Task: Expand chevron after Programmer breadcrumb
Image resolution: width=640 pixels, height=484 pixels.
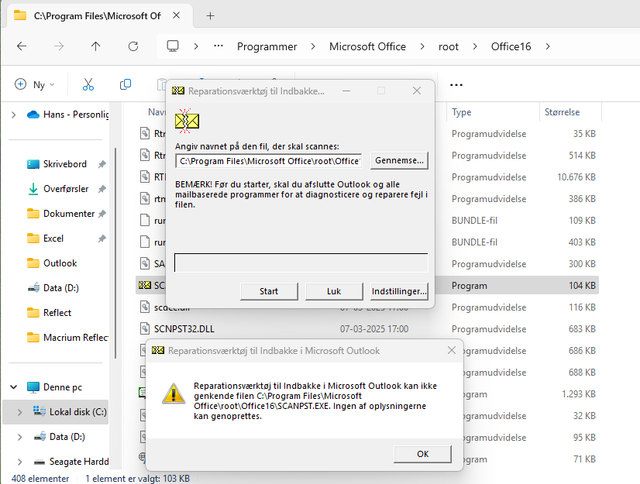Action: point(313,47)
